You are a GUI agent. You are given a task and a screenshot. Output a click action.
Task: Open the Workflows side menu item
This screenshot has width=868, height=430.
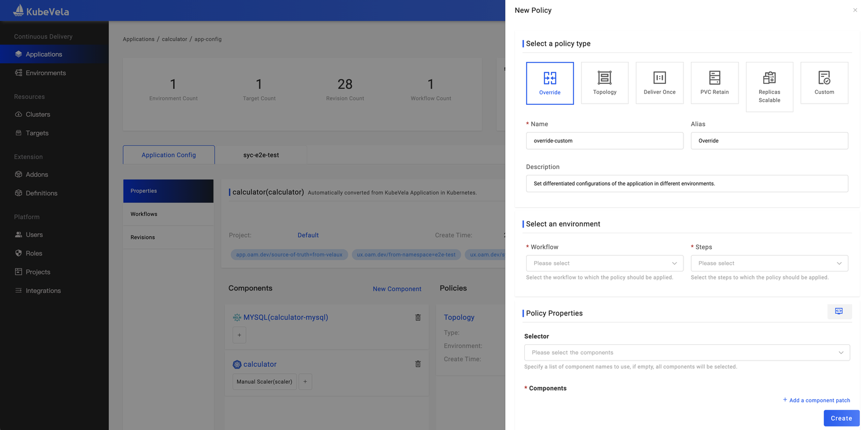coord(144,214)
